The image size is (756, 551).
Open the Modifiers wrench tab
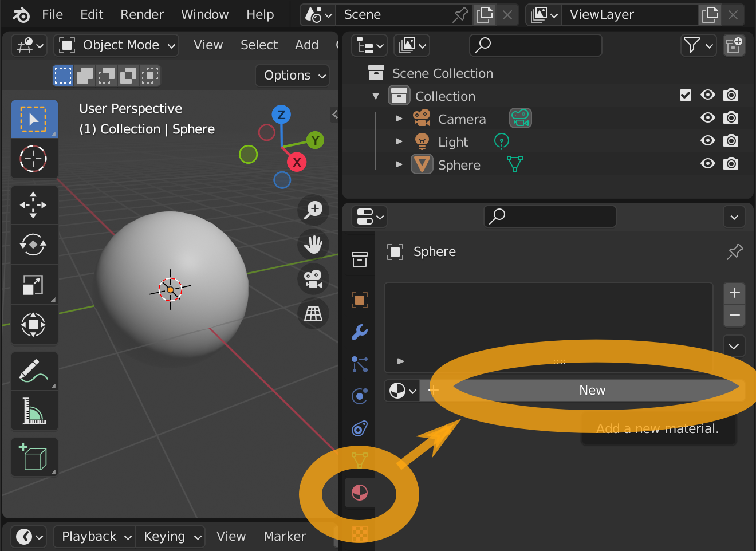click(x=360, y=332)
